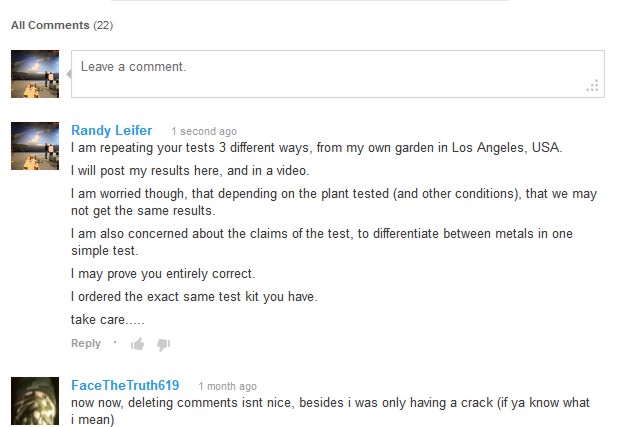Viewport: 628px width, 427px height.
Task: Click the "All Comments (22)" heading
Action: click(x=62, y=25)
